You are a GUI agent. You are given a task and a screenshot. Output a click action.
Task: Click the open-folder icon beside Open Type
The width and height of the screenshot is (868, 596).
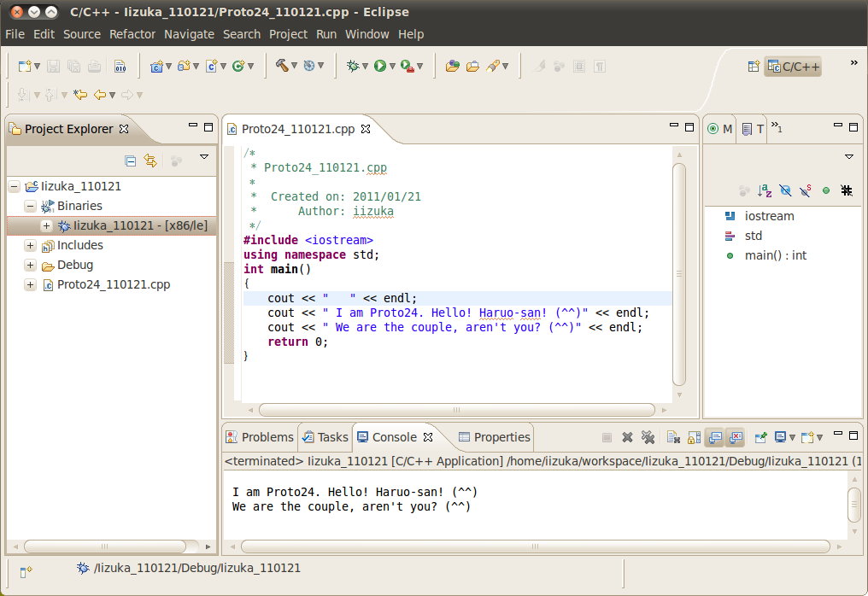point(472,67)
